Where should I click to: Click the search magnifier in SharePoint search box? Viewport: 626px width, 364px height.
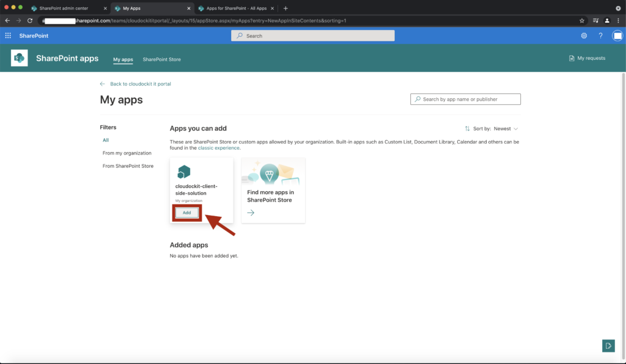(x=240, y=35)
